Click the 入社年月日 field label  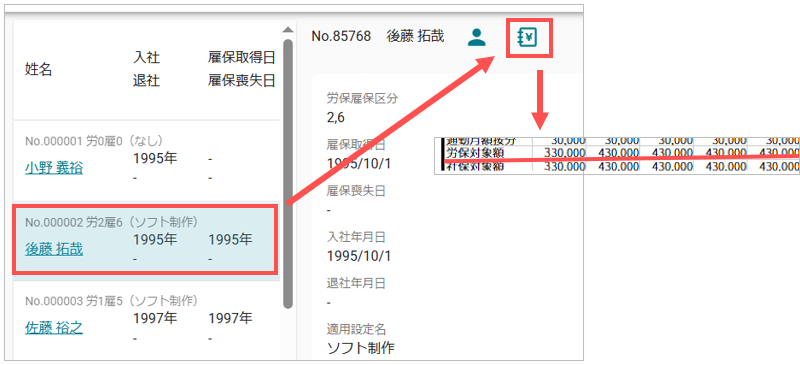[x=356, y=237]
